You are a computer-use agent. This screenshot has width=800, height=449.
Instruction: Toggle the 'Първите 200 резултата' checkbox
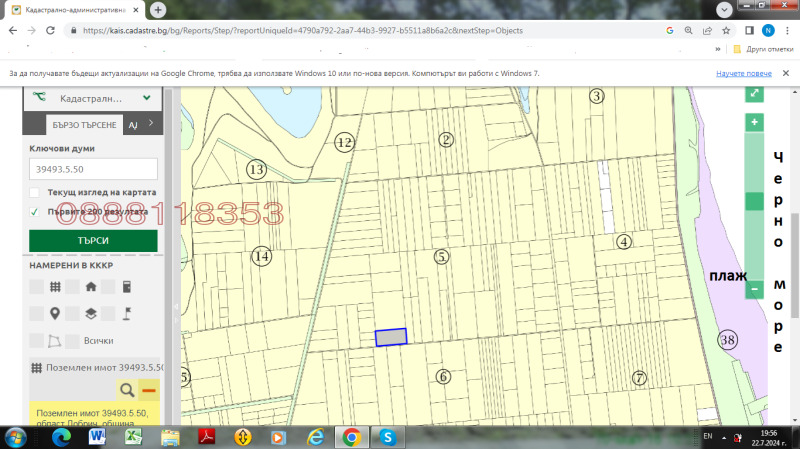click(x=35, y=212)
